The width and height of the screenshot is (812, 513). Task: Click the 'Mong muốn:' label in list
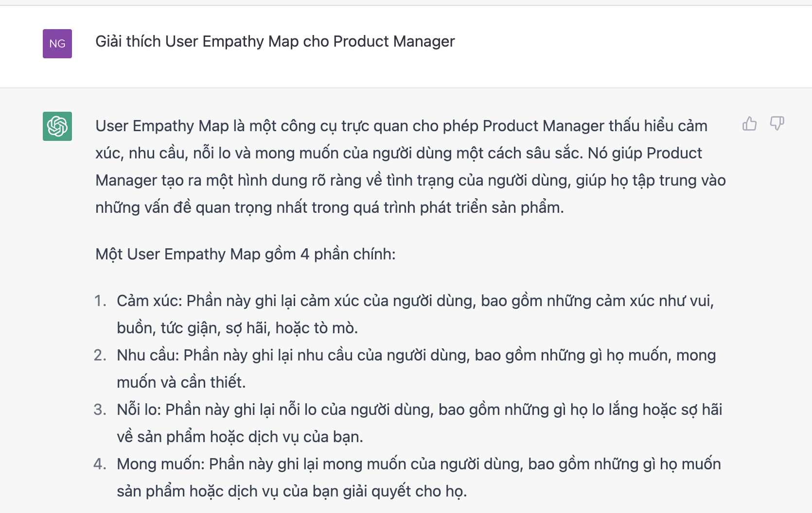tap(160, 464)
